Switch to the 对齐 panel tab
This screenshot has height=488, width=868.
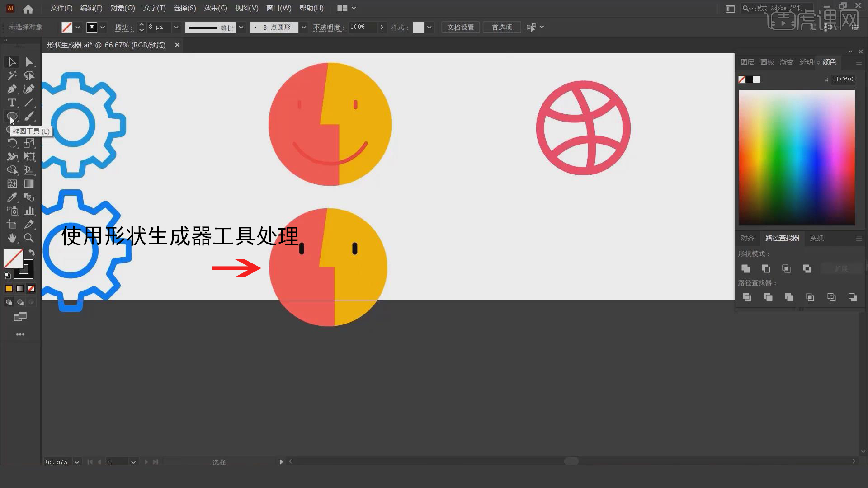[x=747, y=238]
